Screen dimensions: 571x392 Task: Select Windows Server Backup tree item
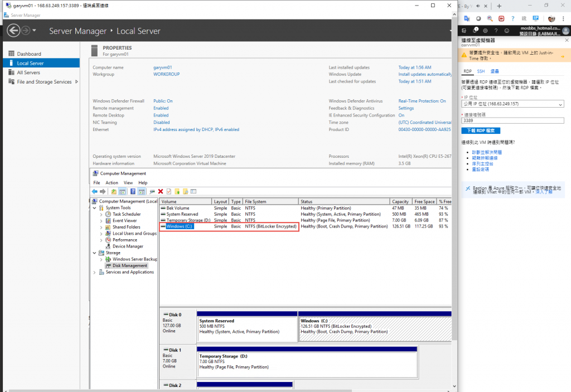pyautogui.click(x=134, y=259)
